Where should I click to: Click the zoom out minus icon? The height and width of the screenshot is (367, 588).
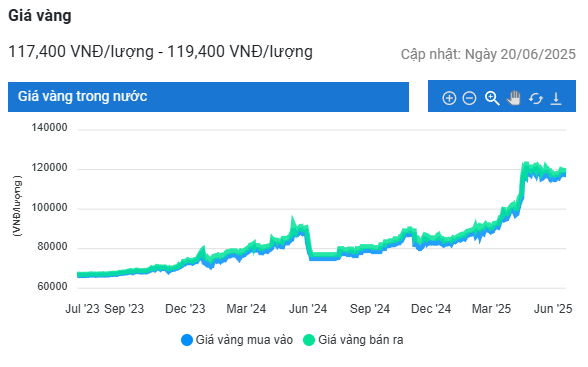click(x=469, y=98)
